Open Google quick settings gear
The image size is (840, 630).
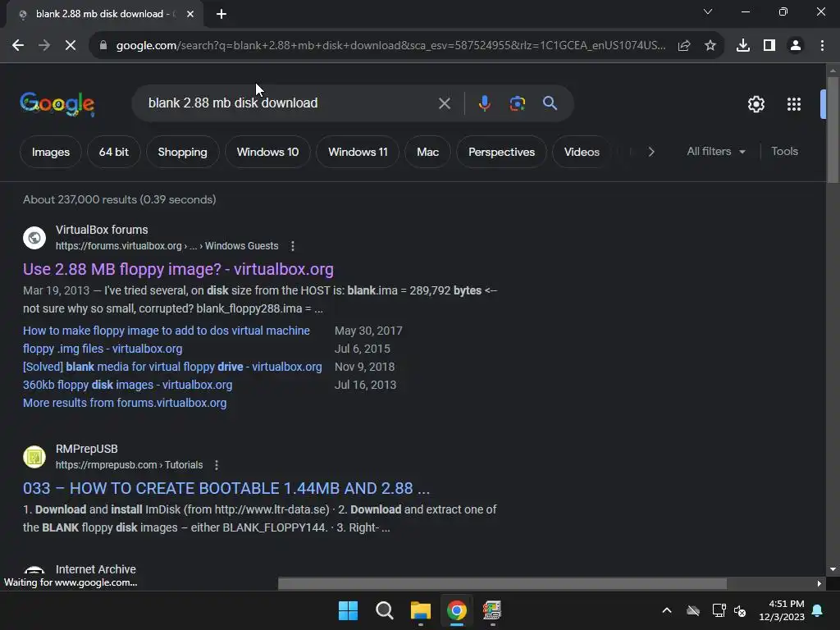(x=756, y=104)
